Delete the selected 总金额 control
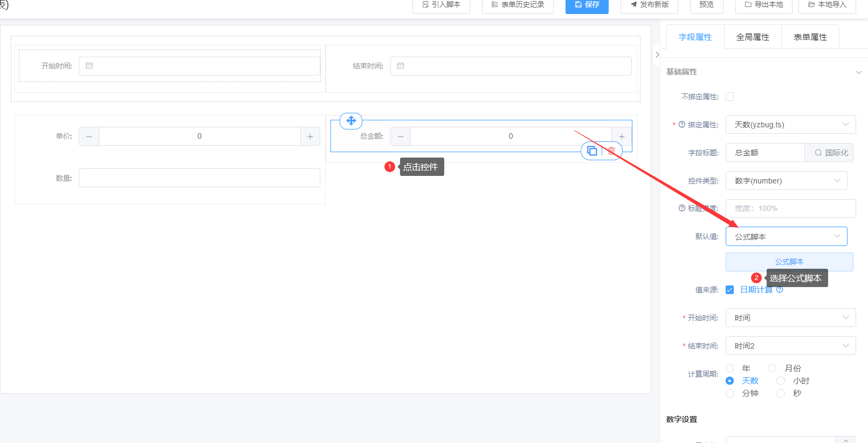This screenshot has width=868, height=443. tap(611, 151)
